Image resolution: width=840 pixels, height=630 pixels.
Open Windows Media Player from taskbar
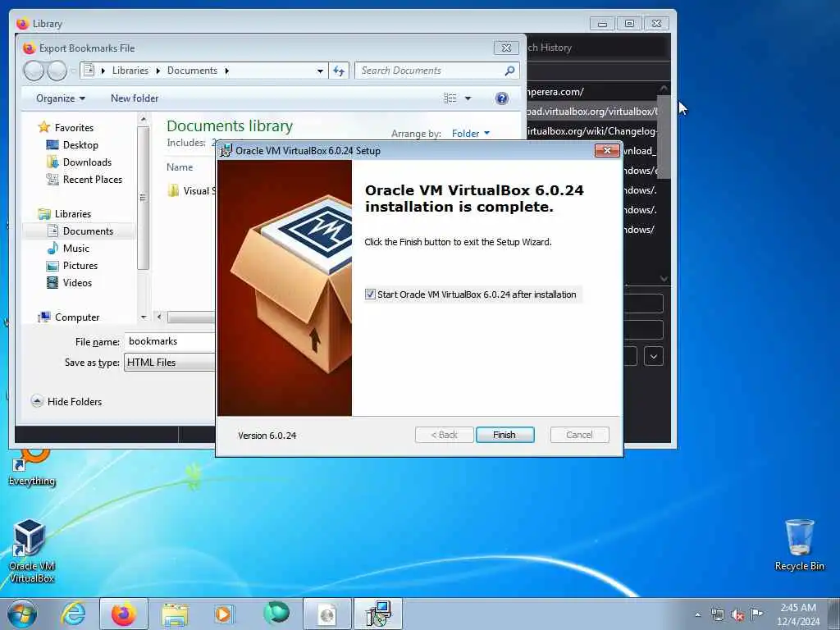pyautogui.click(x=223, y=614)
